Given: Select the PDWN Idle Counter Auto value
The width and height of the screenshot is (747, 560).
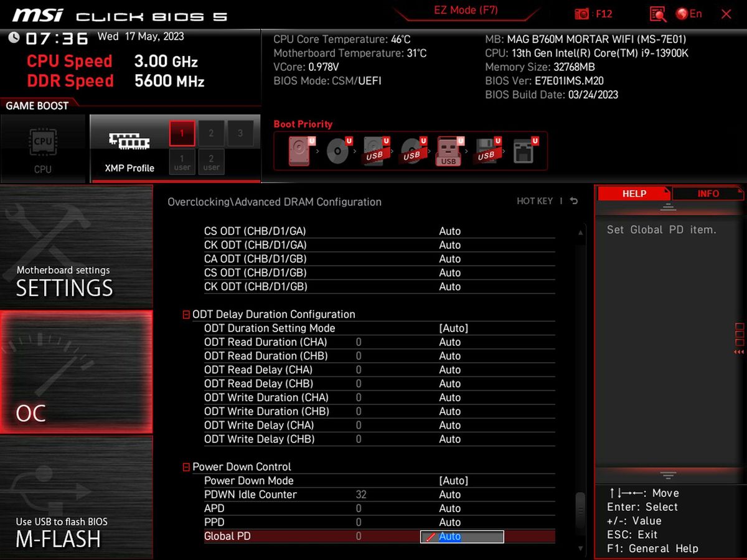Looking at the screenshot, I should (449, 495).
